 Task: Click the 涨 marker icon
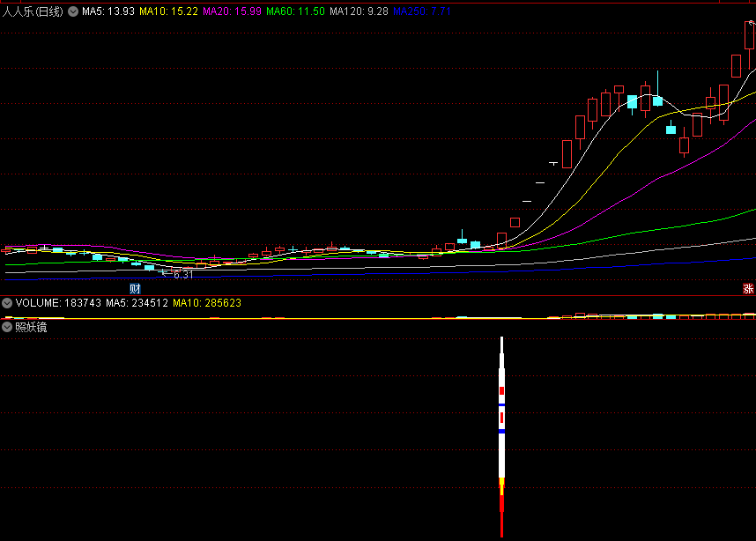(x=748, y=289)
